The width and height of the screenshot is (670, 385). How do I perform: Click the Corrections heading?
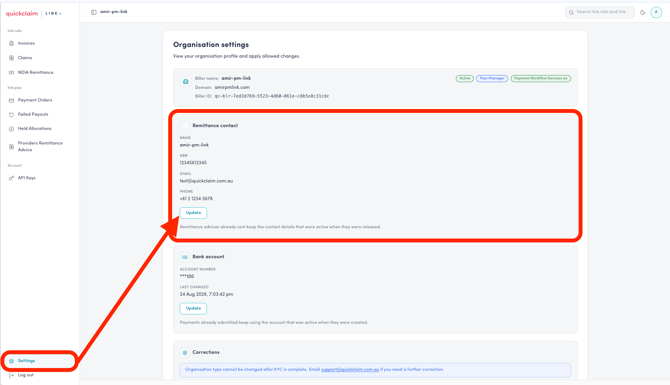point(206,353)
